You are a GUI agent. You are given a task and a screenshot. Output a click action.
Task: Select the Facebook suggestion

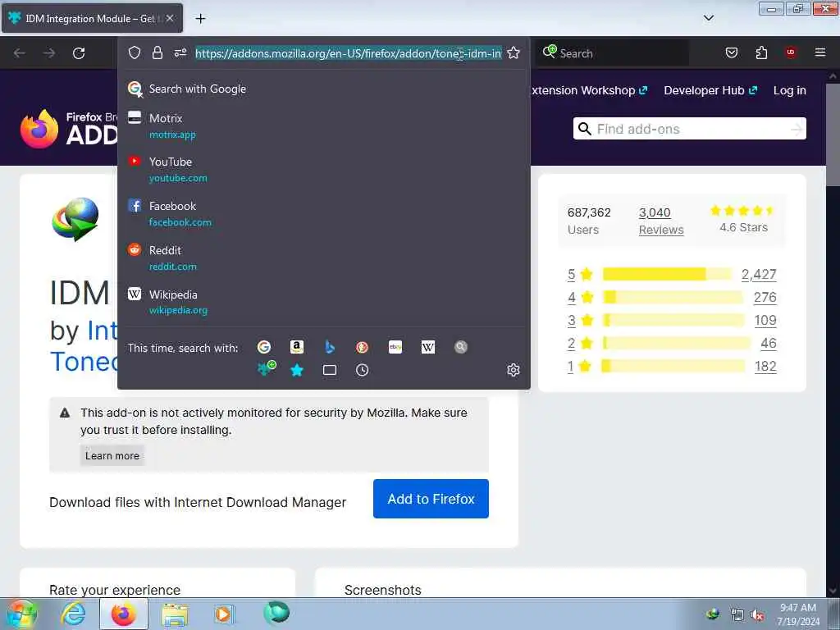tap(323, 214)
